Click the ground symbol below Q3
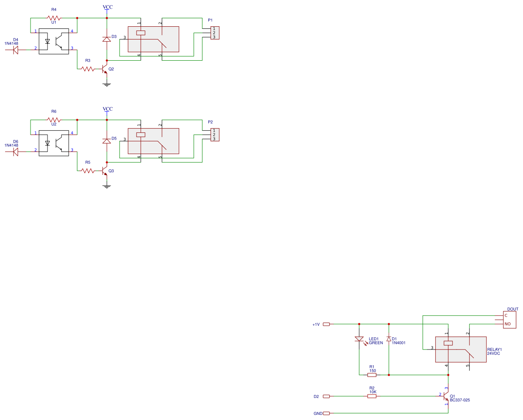Screen dimensions: 523x420 coord(107,186)
